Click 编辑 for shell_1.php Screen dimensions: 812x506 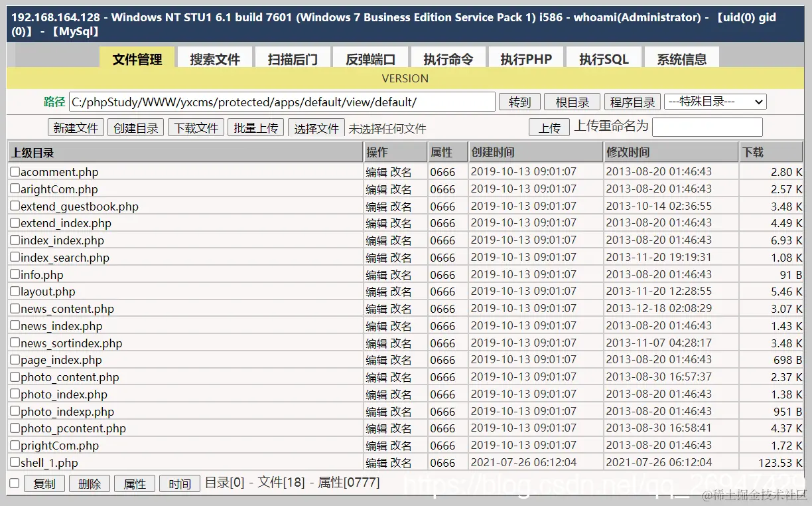[x=376, y=463]
